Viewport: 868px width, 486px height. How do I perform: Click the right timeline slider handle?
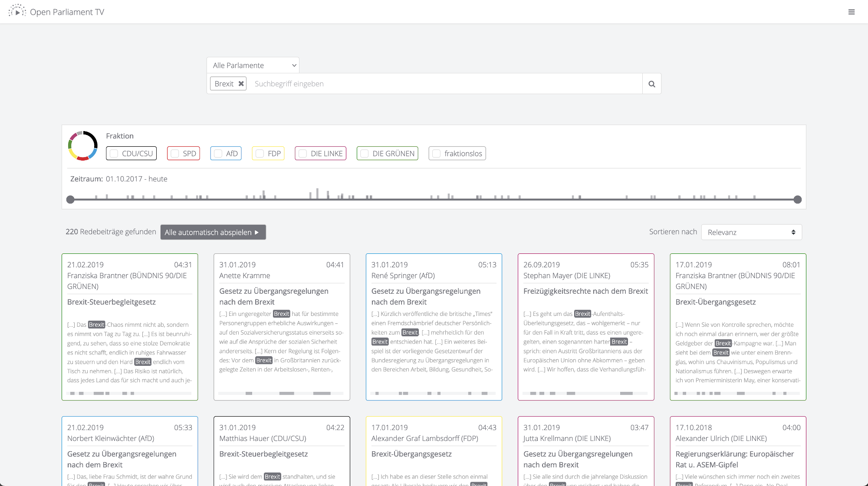coord(797,200)
